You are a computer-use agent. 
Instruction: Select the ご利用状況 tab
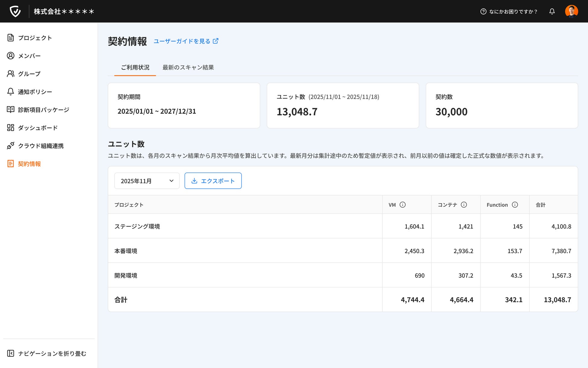(135, 67)
